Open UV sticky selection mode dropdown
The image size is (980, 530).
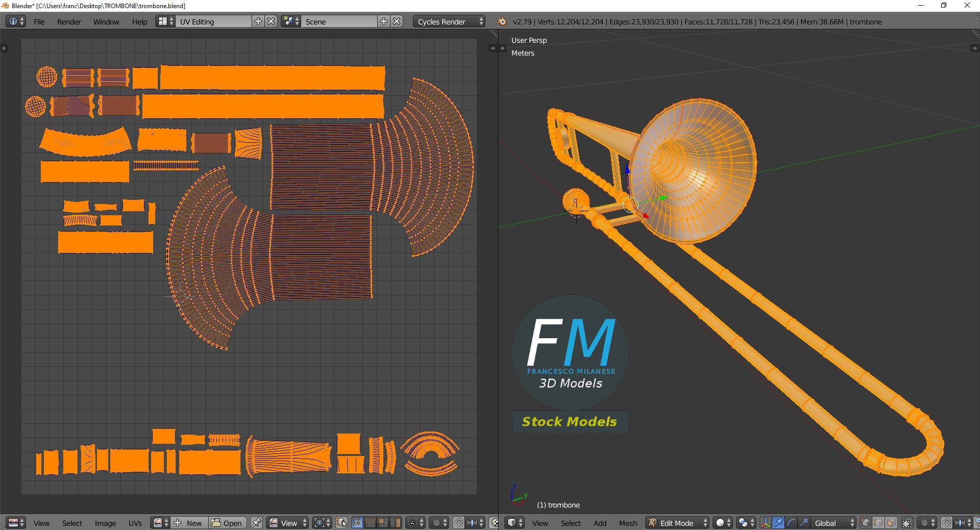(x=415, y=523)
